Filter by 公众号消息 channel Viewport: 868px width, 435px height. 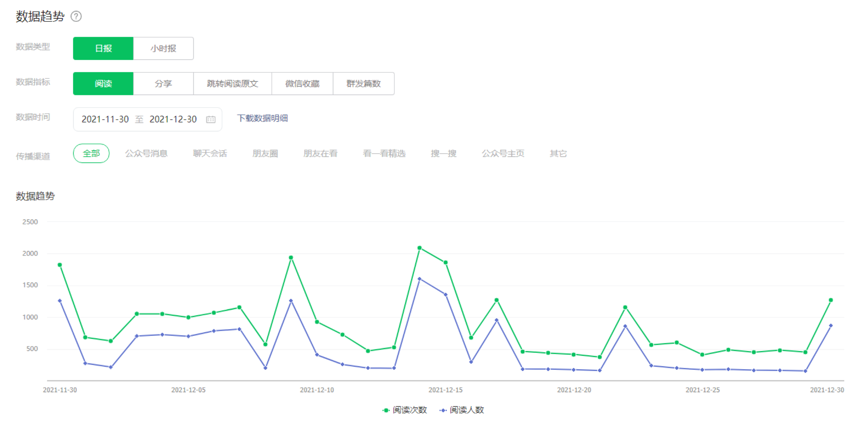pos(146,154)
